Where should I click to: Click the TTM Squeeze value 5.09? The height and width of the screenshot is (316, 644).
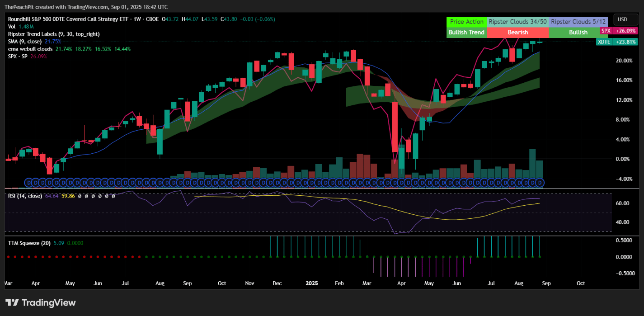click(x=59, y=243)
